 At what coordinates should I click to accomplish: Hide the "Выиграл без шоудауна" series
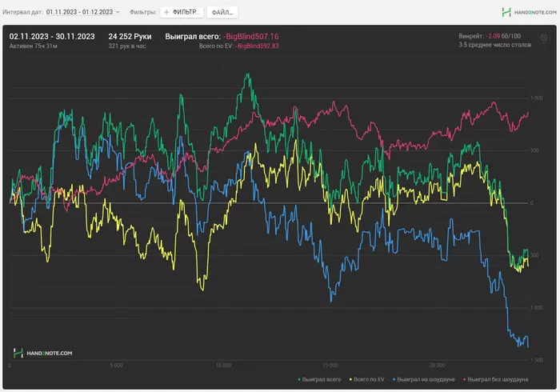498,378
